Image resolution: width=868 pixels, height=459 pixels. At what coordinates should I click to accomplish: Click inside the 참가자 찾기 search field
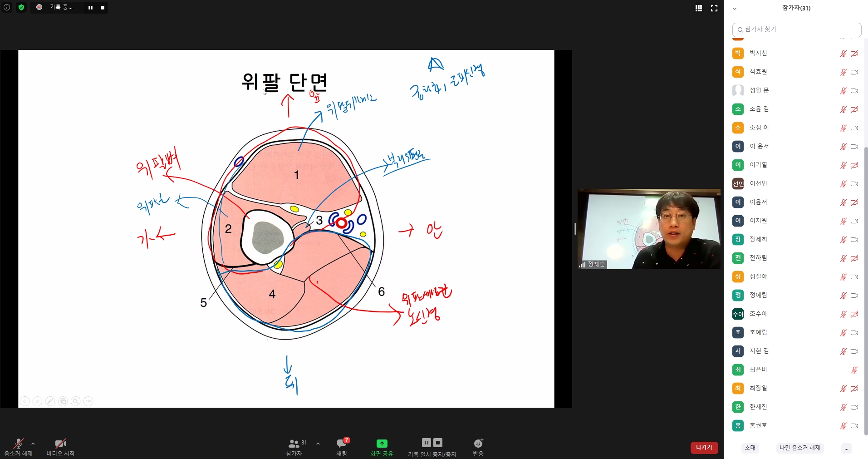[x=796, y=29]
